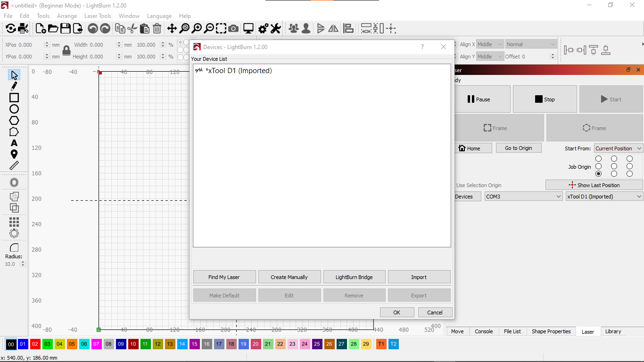Select the Position Laser pin tool
Image resolution: width=644 pixels, height=362 pixels.
coord(14,154)
